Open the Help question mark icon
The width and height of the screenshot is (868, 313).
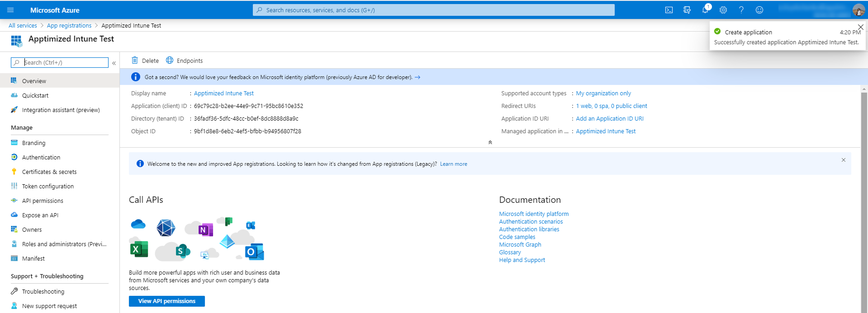coord(741,10)
